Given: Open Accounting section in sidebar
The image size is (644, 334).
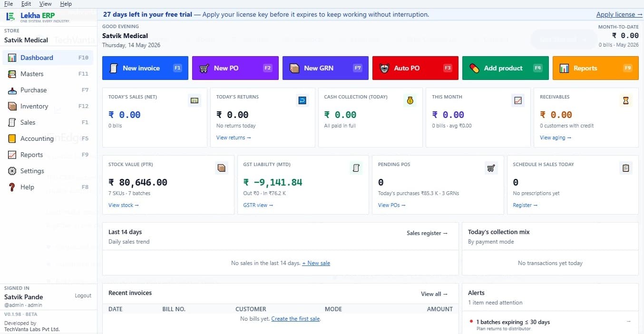Looking at the screenshot, I should tap(48, 138).
